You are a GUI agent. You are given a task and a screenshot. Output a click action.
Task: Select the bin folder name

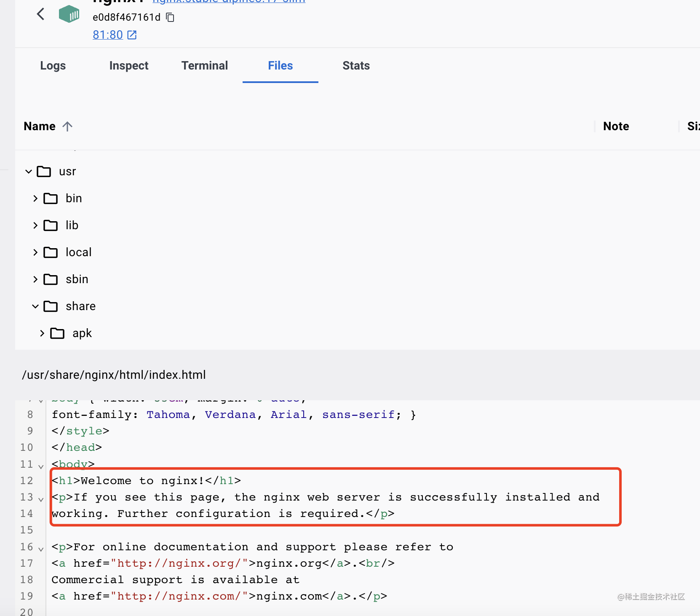point(74,198)
